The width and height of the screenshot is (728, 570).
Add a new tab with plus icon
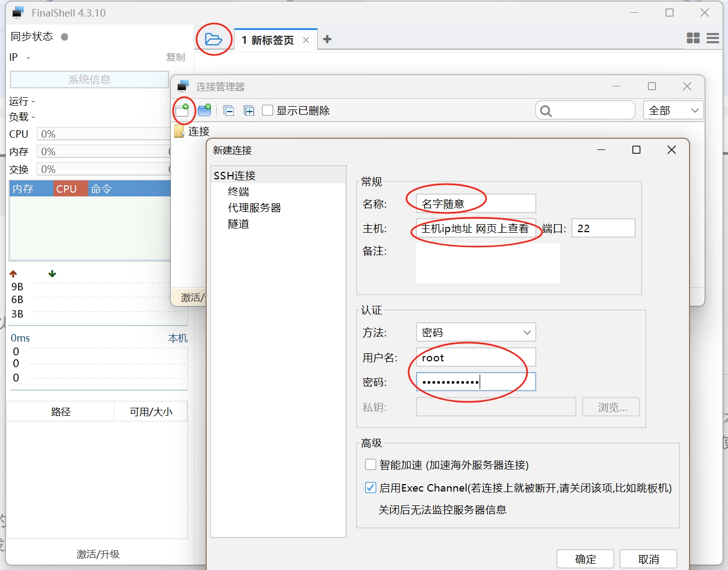click(x=327, y=39)
